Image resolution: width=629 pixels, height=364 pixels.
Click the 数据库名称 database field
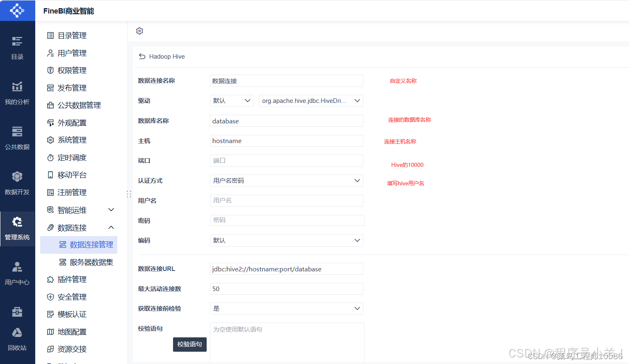point(287,121)
